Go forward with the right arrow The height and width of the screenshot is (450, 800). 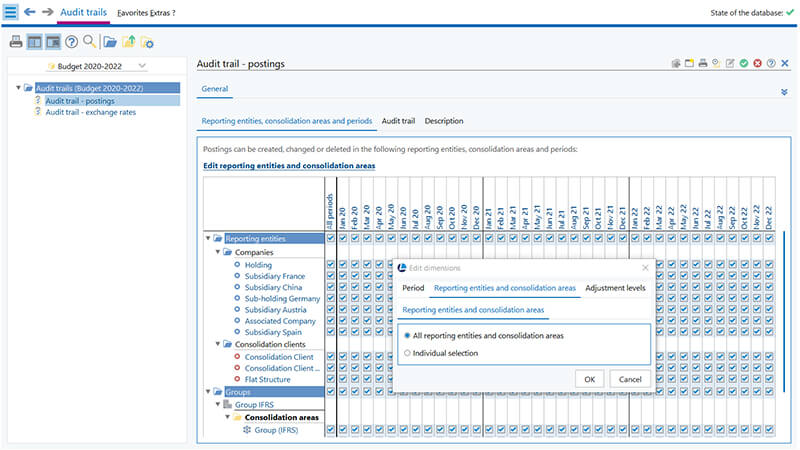pyautogui.click(x=47, y=12)
